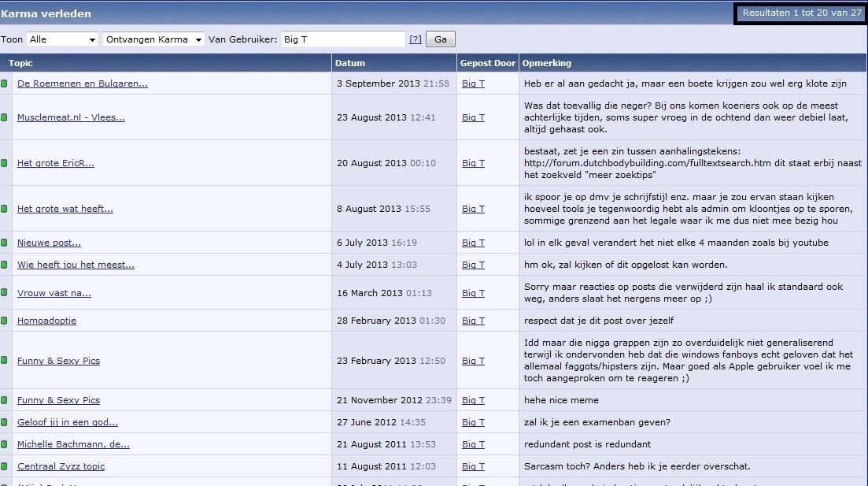Click green karma icon beside Musclemeat.nl topic
Viewport: 868px width, 486px height.
click(4, 117)
